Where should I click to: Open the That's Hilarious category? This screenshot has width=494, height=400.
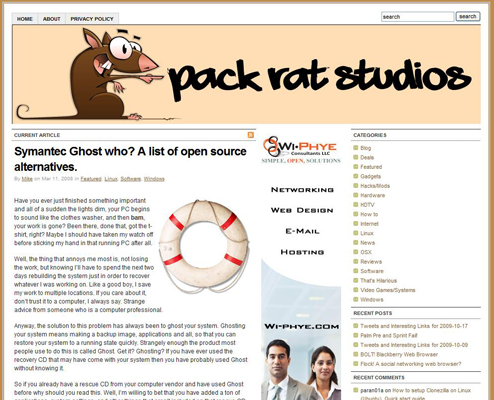[378, 281]
